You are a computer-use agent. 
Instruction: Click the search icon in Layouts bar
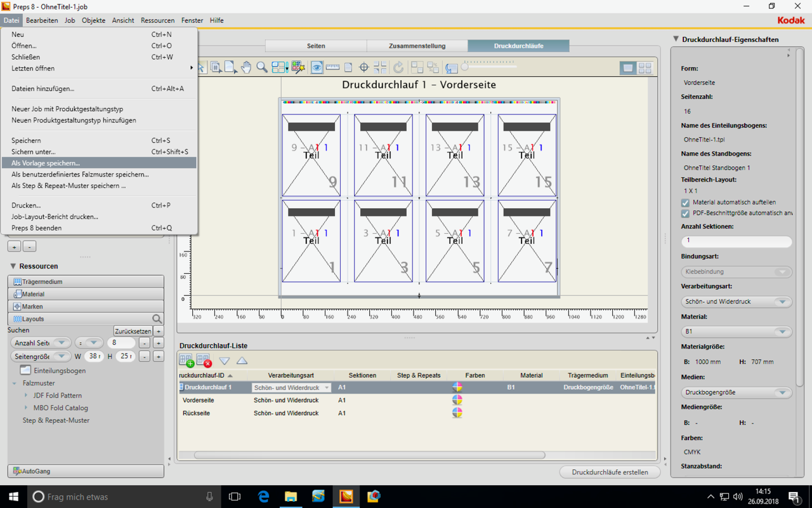click(157, 319)
